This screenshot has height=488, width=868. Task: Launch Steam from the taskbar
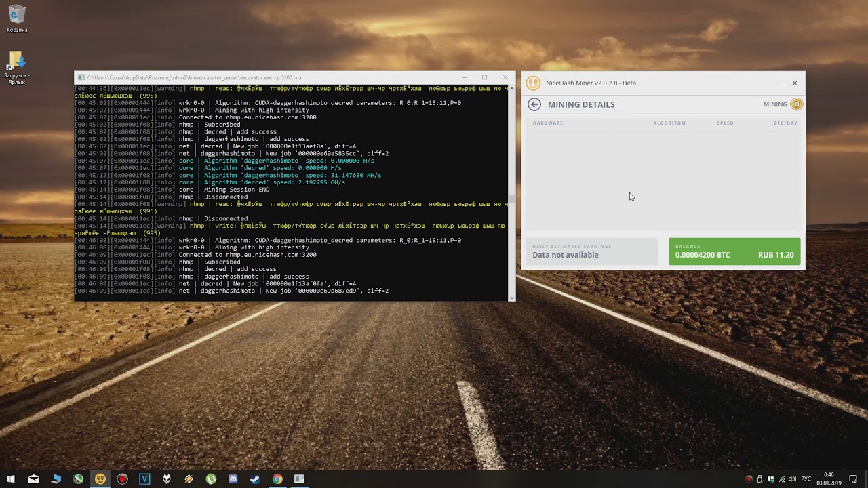[x=256, y=479]
